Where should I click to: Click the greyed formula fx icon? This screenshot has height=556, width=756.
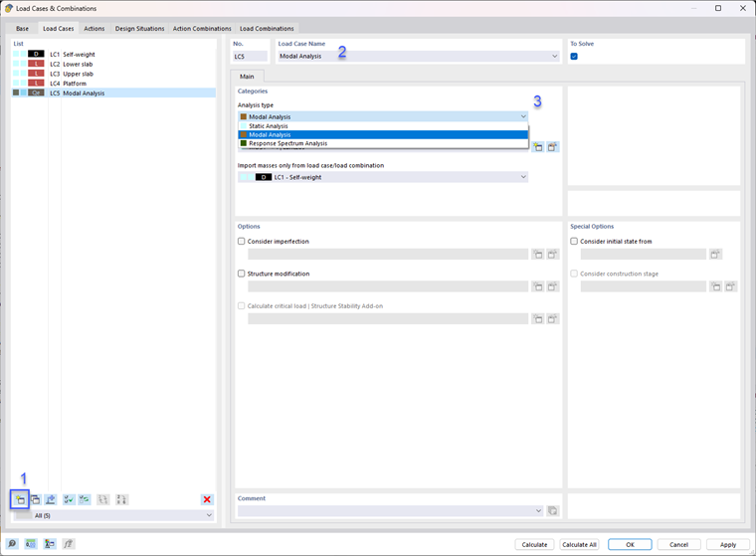coord(68,544)
